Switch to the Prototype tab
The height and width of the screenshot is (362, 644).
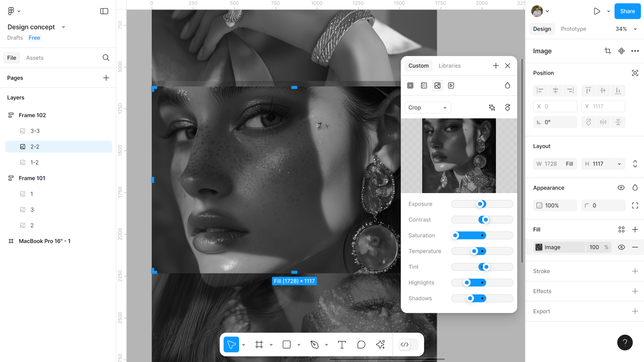(573, 29)
